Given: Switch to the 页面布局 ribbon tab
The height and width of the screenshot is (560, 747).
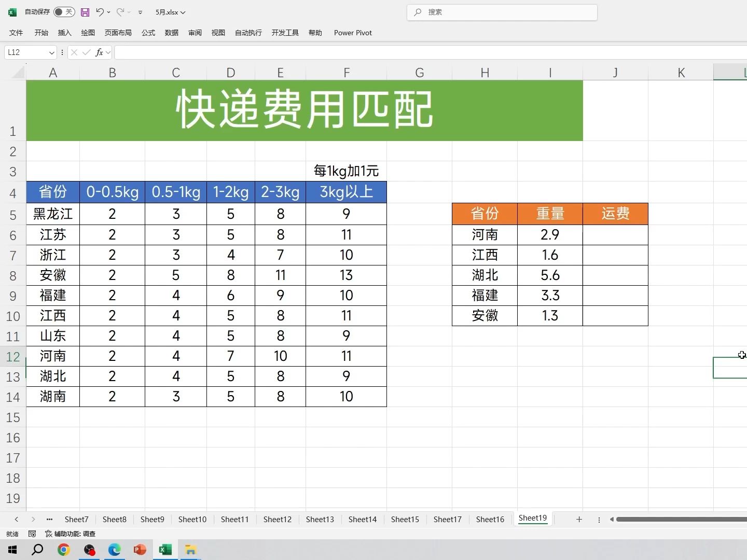Looking at the screenshot, I should (x=118, y=33).
